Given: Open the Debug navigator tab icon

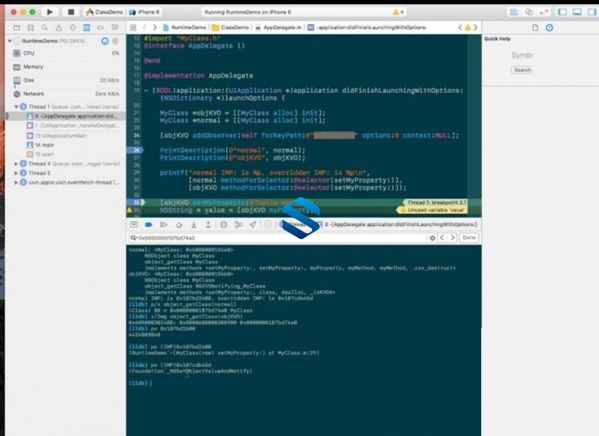Looking at the screenshot, I should [87, 28].
